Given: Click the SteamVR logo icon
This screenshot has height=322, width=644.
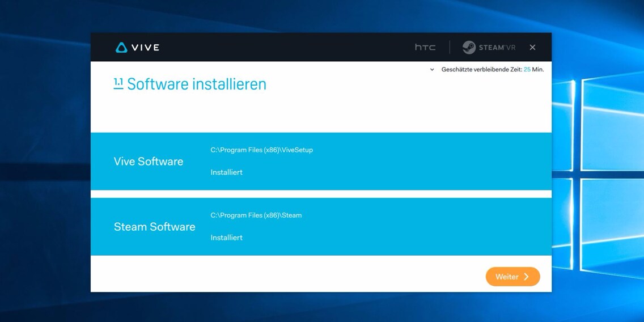Looking at the screenshot, I should point(469,47).
